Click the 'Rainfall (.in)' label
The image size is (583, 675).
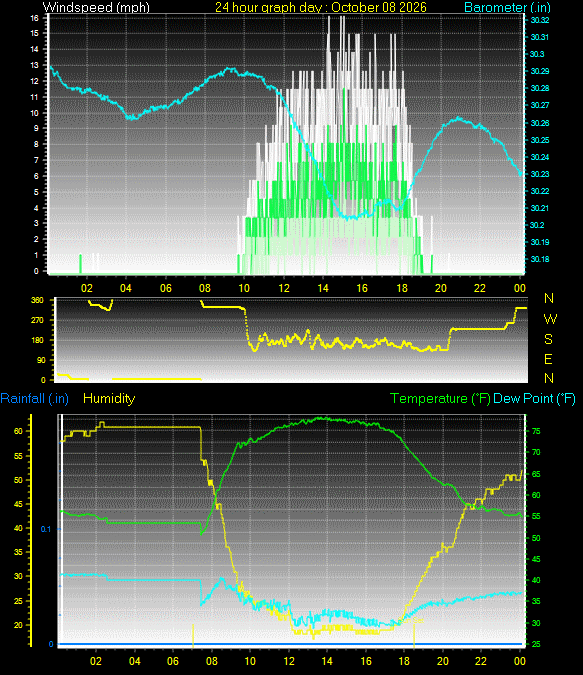pyautogui.click(x=34, y=398)
